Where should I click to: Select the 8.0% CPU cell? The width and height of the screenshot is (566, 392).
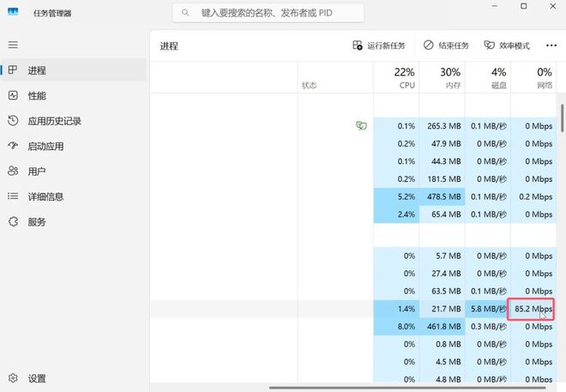click(396, 327)
